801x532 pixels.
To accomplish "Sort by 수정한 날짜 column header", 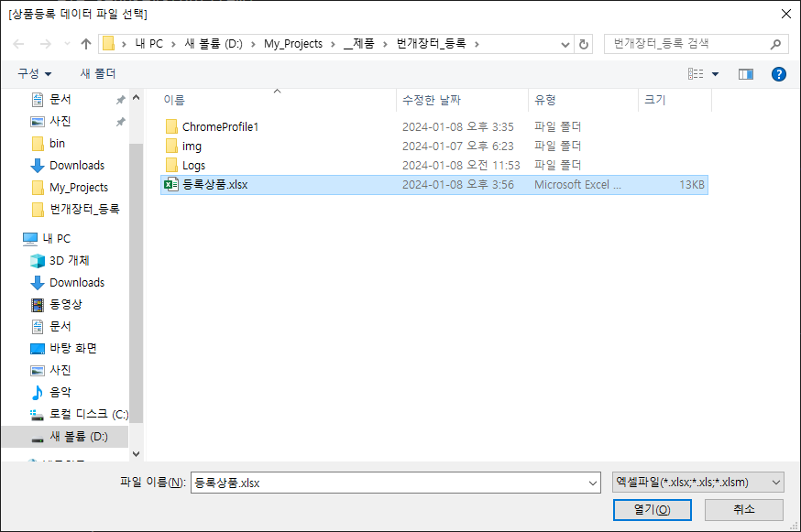I will pos(432,100).
